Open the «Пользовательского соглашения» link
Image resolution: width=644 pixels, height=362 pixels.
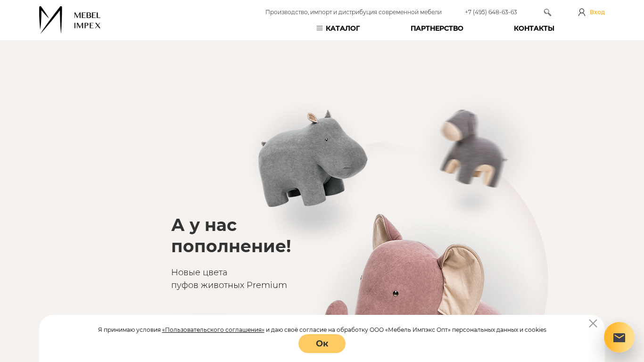(x=213, y=330)
